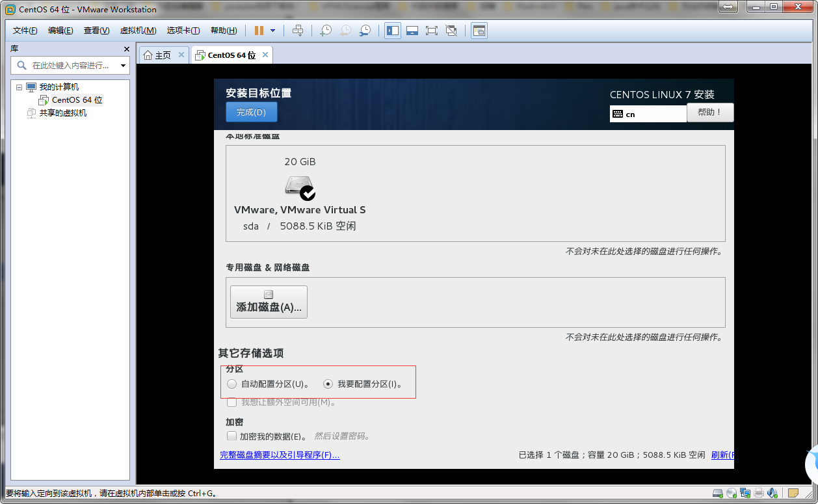
Task: Open the 文件(F) menu
Action: (25, 31)
